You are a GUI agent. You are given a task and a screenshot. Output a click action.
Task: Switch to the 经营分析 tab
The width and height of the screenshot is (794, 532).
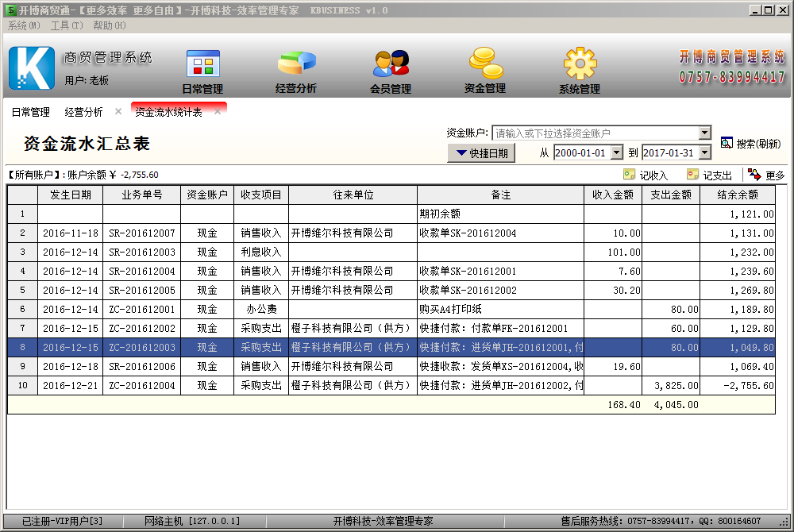click(x=83, y=112)
